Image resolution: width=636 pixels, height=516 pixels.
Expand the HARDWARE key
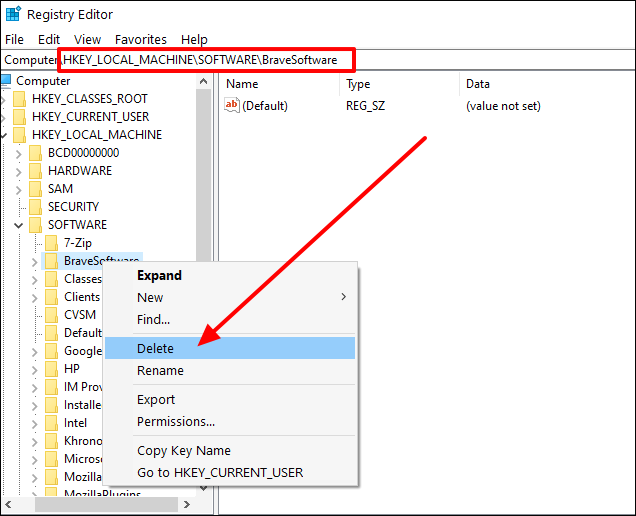19,172
